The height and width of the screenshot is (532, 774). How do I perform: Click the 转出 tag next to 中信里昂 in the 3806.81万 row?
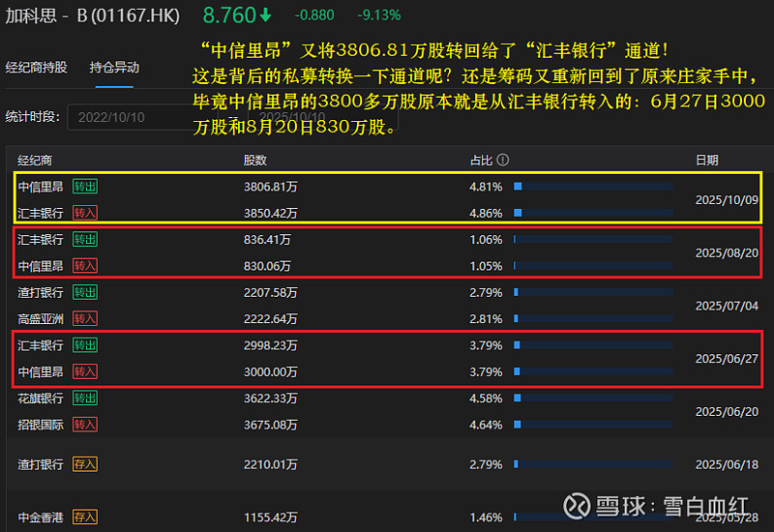click(x=85, y=187)
